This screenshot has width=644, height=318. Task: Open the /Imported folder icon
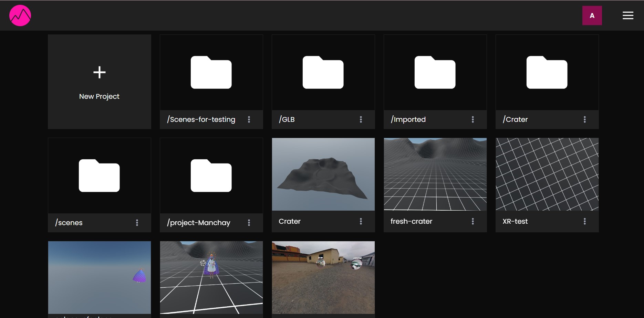point(435,72)
